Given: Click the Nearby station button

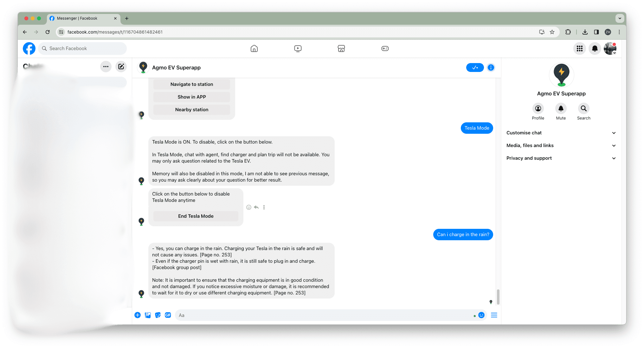Looking at the screenshot, I should pyautogui.click(x=192, y=110).
